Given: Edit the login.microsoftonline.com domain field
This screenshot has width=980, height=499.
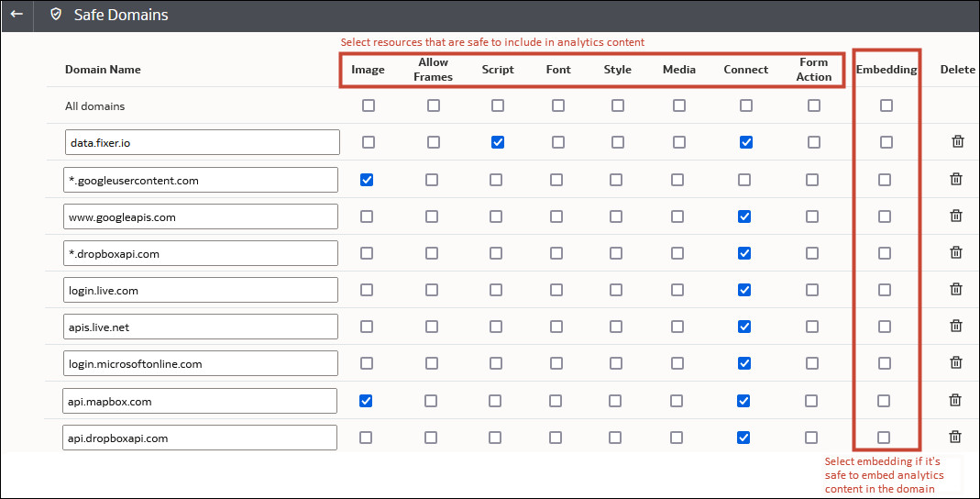Looking at the screenshot, I should (201, 363).
